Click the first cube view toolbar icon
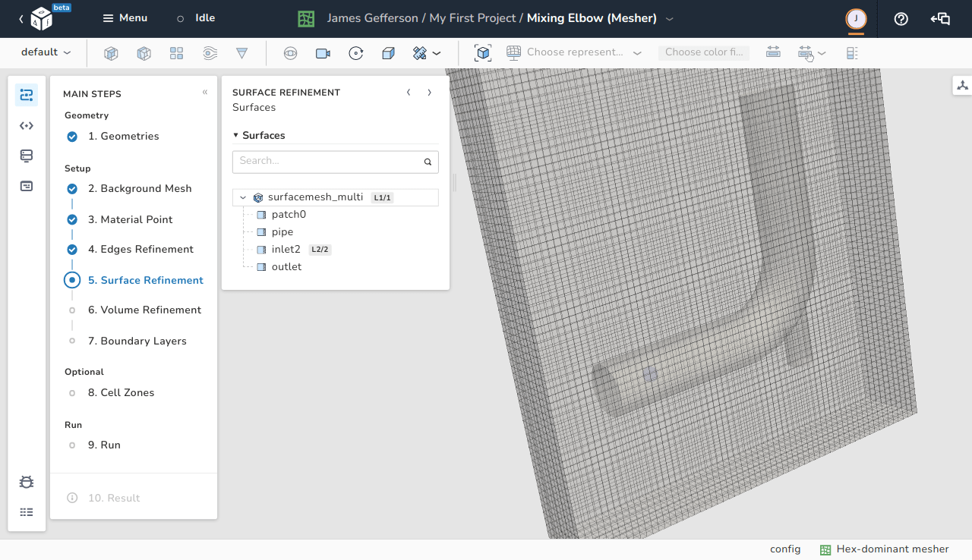 pos(112,53)
